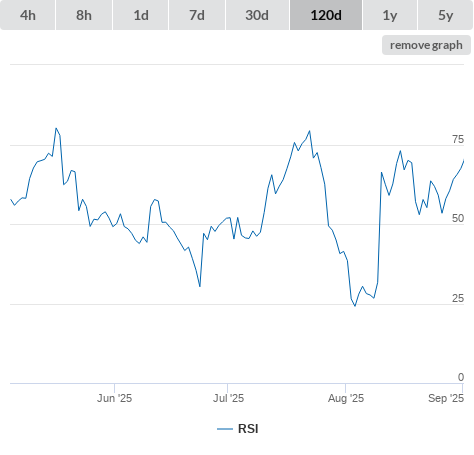The width and height of the screenshot is (474, 455).
Task: Choose the 1d time range tab
Action: [x=141, y=15]
